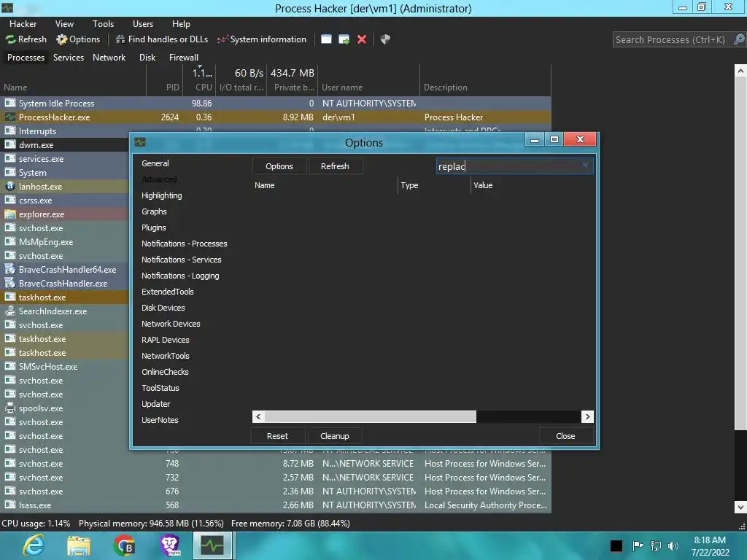Click the right arrow of settings scrollbar
Screen dimensions: 747x560
coord(587,416)
